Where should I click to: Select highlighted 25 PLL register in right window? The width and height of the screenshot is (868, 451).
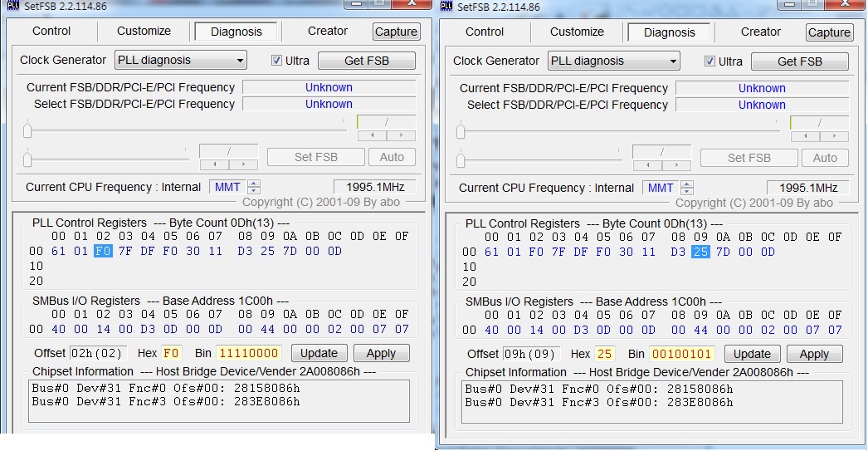click(701, 252)
